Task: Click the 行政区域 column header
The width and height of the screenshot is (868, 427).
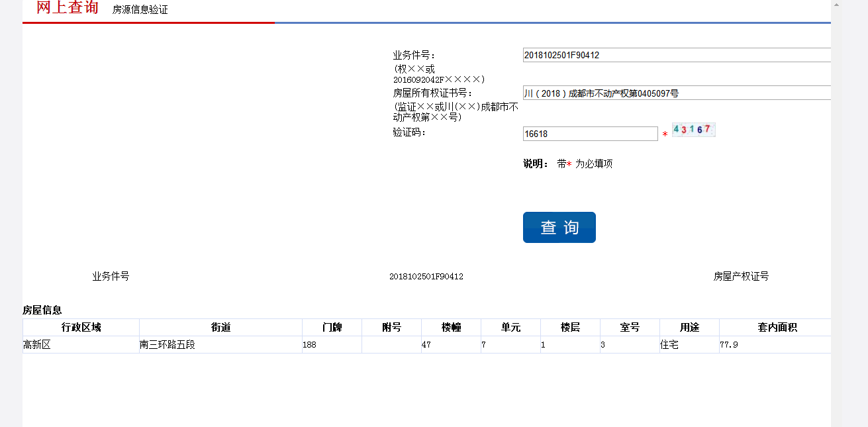Action: click(x=81, y=328)
